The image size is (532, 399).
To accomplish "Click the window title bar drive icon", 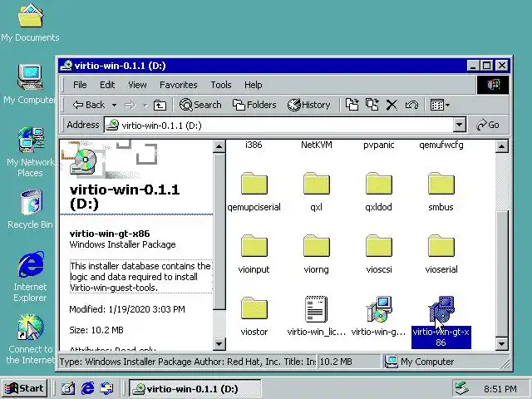I will click(x=66, y=66).
